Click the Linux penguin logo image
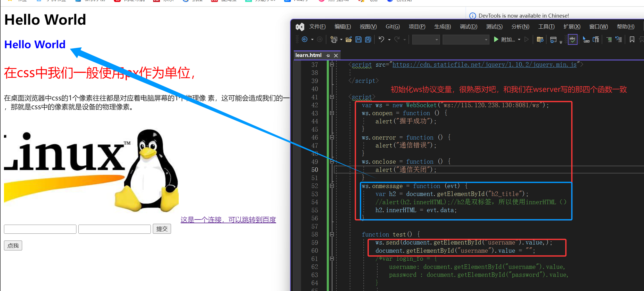 click(x=91, y=170)
